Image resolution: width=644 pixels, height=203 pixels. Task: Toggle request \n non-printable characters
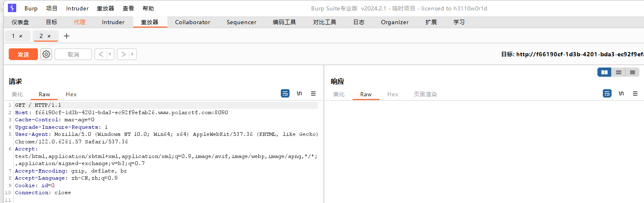(299, 94)
